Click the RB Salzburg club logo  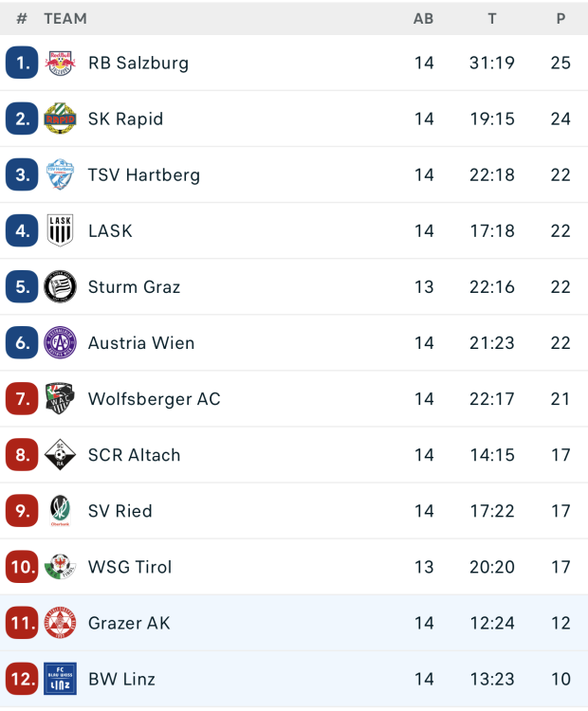pyautogui.click(x=60, y=64)
